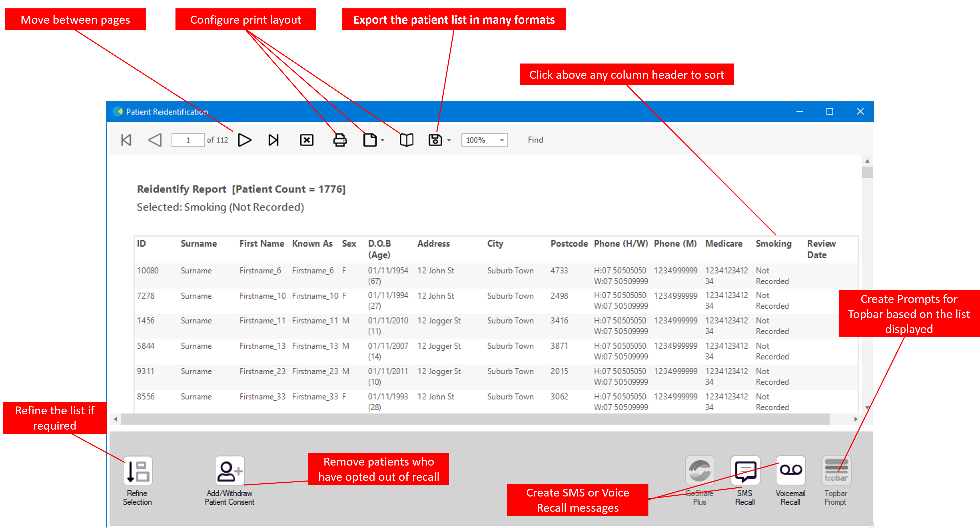Viewport: 980px width, 528px height.
Task: Click the stop rendering icon
Action: click(x=307, y=140)
